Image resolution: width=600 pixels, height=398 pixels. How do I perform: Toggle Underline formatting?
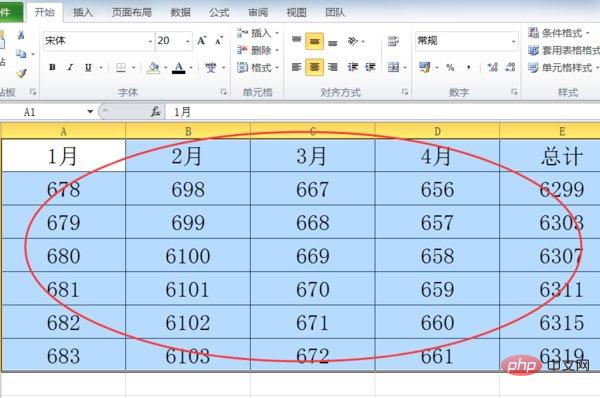coord(88,68)
